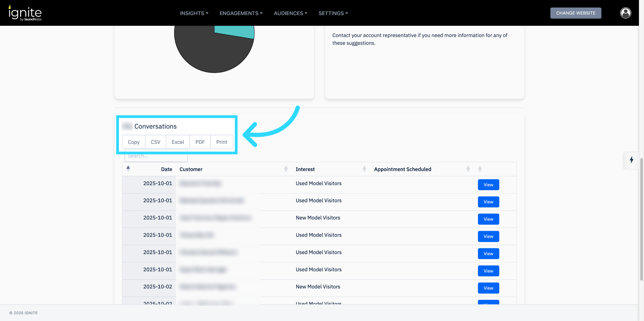The height and width of the screenshot is (321, 644).
Task: Open the Settings navigation menu
Action: [x=333, y=13]
